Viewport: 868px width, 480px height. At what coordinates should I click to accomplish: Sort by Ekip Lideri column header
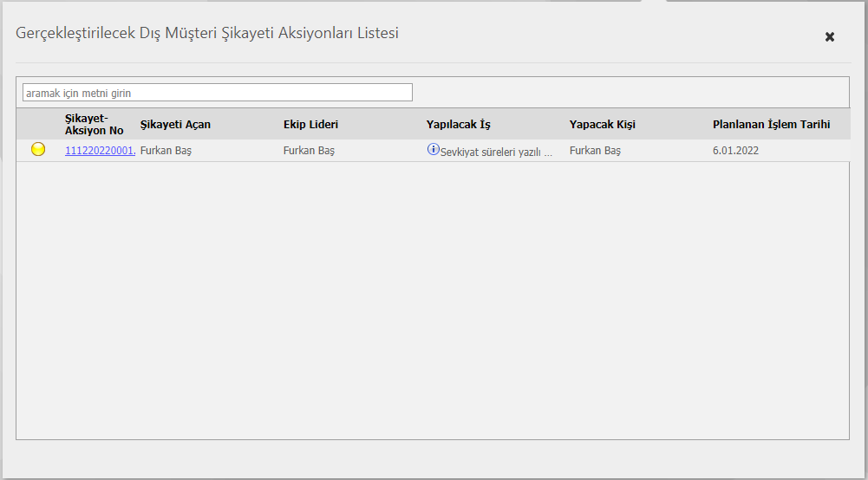click(x=310, y=125)
